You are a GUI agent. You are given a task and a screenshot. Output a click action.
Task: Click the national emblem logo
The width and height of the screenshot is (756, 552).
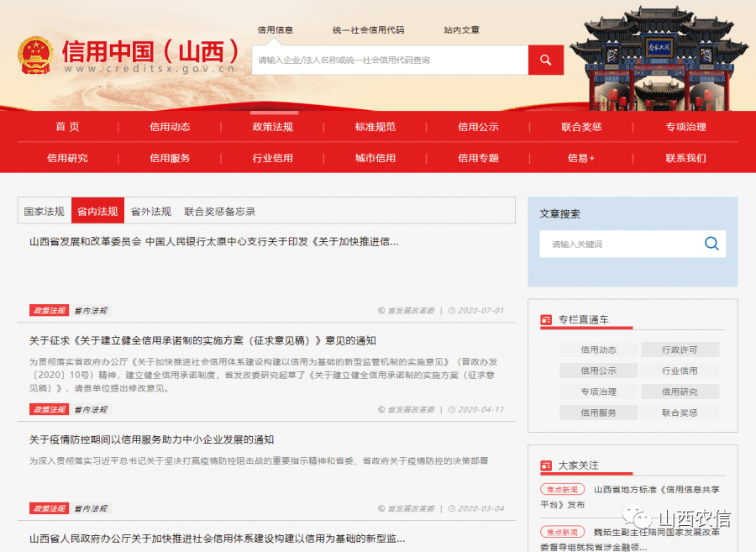tap(35, 55)
